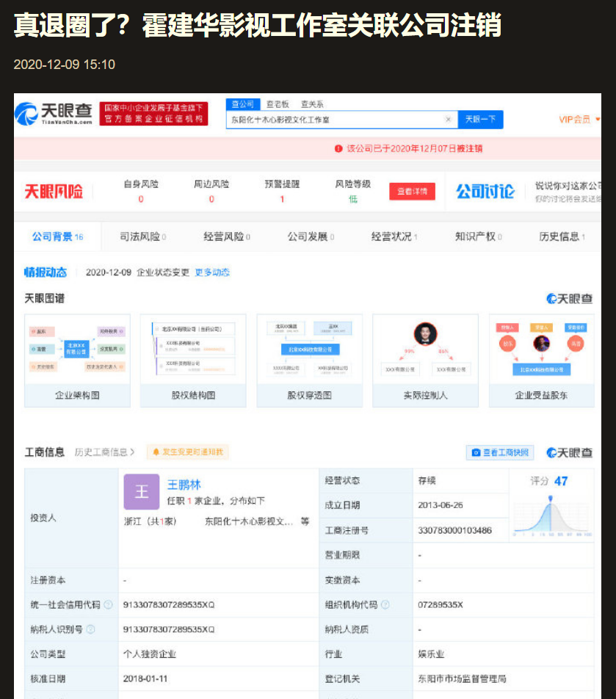Open the 股权结构图 thumbnail
This screenshot has width=616, height=699.
point(193,361)
